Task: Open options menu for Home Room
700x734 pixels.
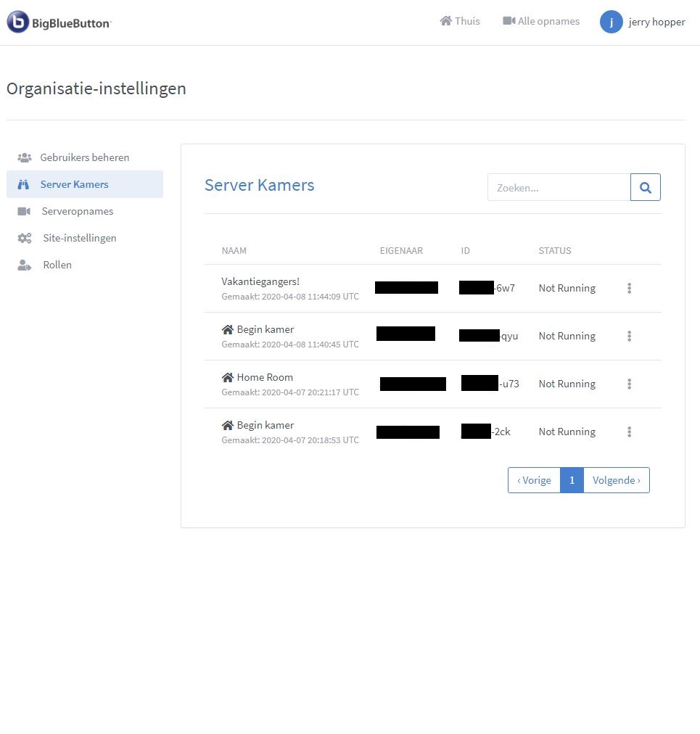Action: click(x=629, y=384)
